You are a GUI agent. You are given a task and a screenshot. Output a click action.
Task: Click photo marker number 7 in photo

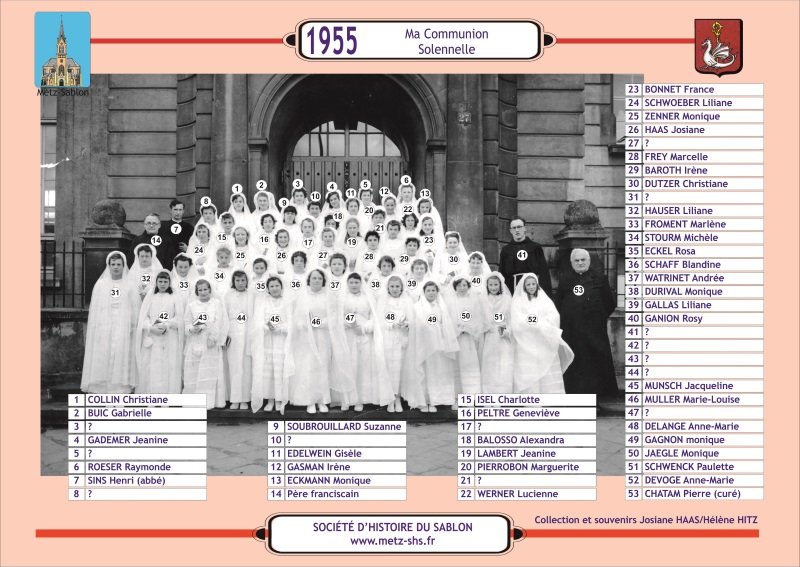tap(176, 229)
